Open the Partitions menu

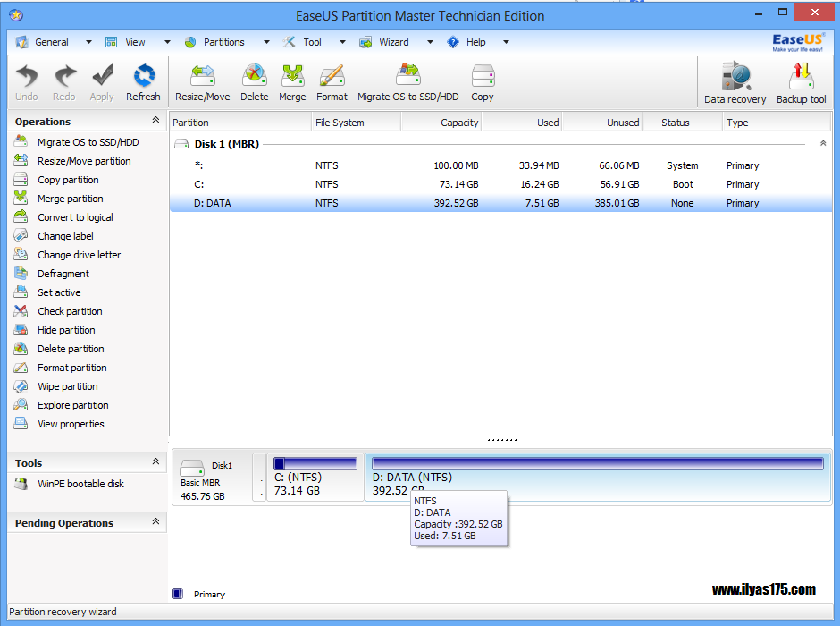[x=224, y=42]
